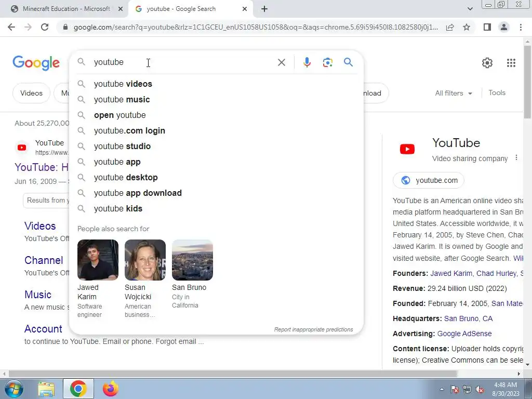Open the Videos sitelink
This screenshot has width=532, height=399.
tap(40, 226)
